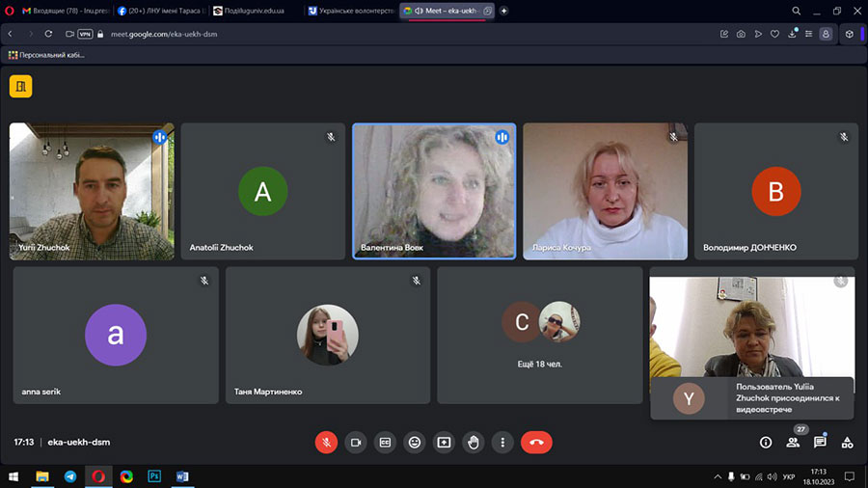Select the Валентина Вовк video tile
Image resolution: width=868 pixels, height=488 pixels.
tap(434, 191)
